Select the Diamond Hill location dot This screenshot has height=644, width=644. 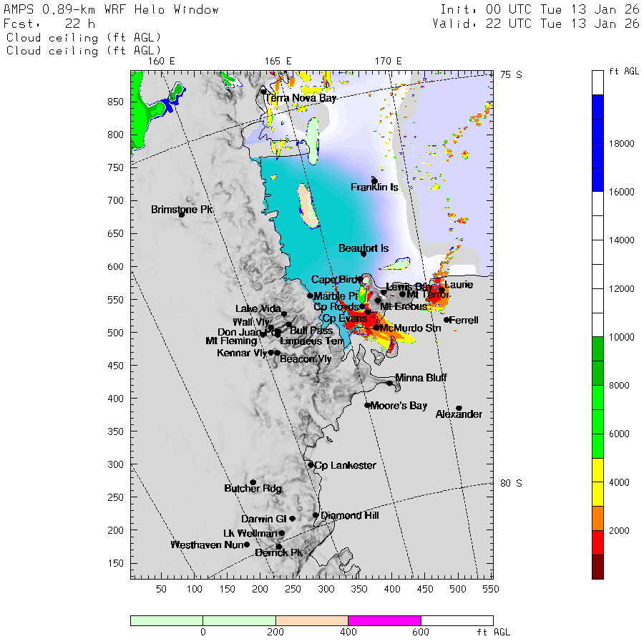316,515
